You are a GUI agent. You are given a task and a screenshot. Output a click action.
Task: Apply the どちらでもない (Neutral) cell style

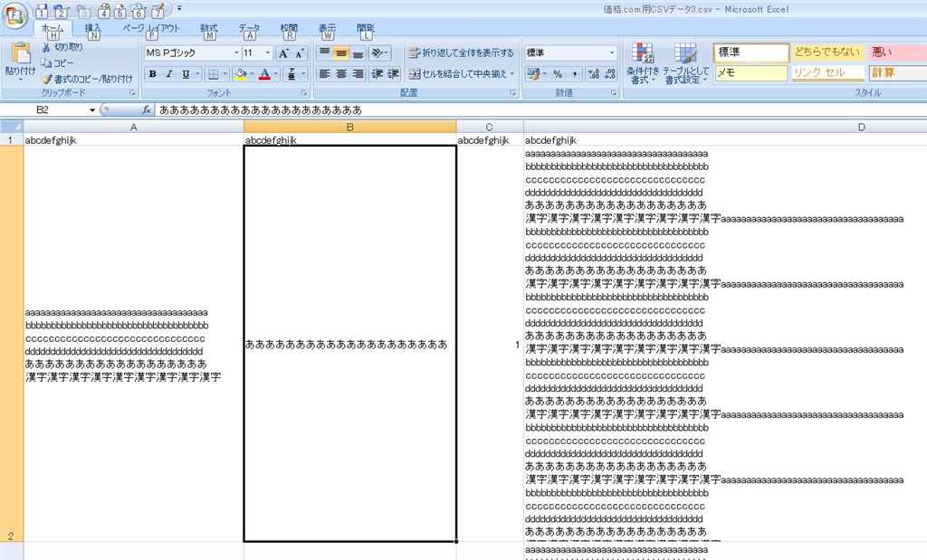827,52
